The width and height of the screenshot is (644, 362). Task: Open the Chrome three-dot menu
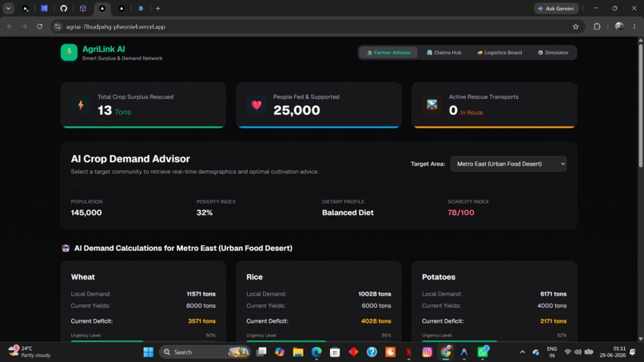[x=634, y=26]
